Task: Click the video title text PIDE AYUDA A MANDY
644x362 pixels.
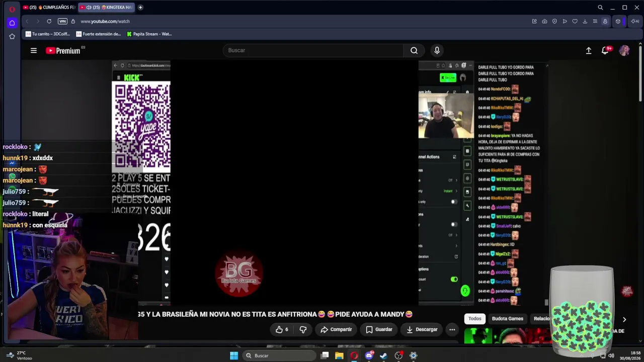Action: pyautogui.click(x=370, y=314)
